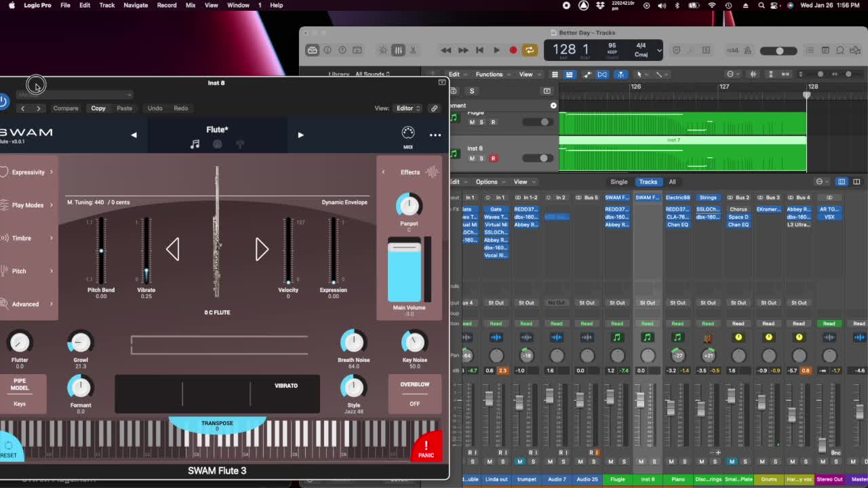868x488 pixels.
Task: Unmute the trumpet channel strip
Action: pyautogui.click(x=519, y=462)
